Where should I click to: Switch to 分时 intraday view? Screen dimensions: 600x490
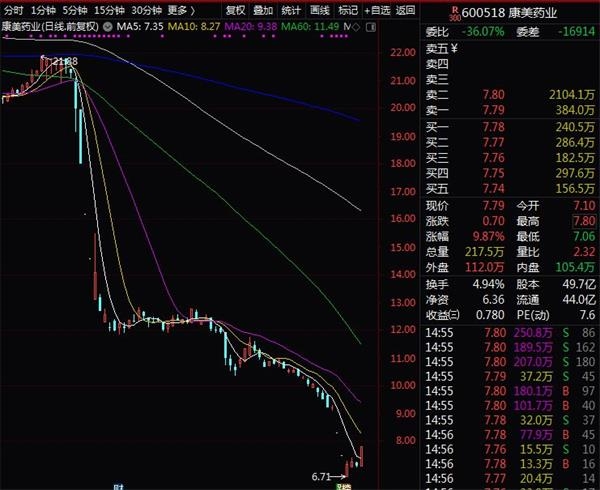[x=13, y=10]
